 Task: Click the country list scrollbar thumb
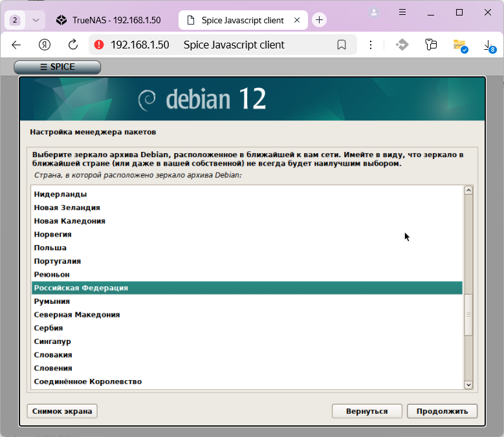click(x=468, y=315)
